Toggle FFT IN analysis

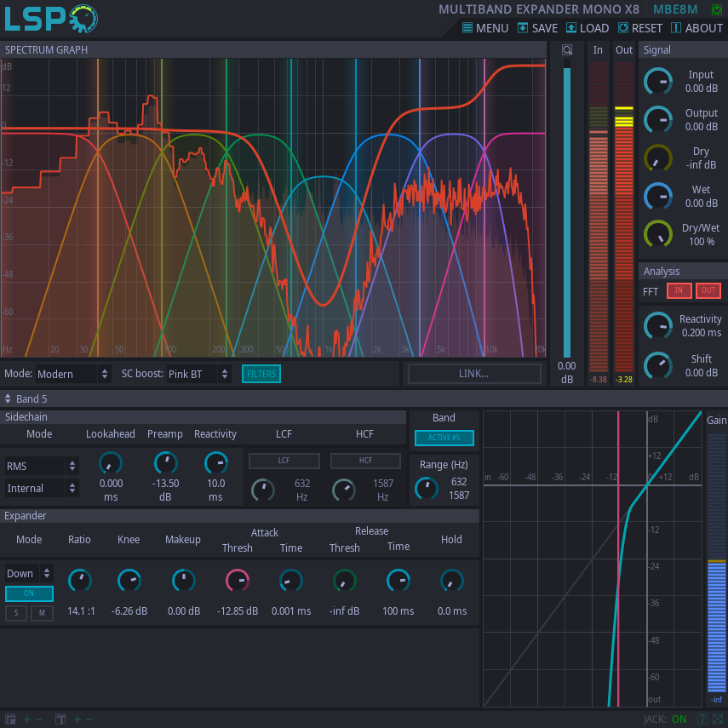[679, 290]
